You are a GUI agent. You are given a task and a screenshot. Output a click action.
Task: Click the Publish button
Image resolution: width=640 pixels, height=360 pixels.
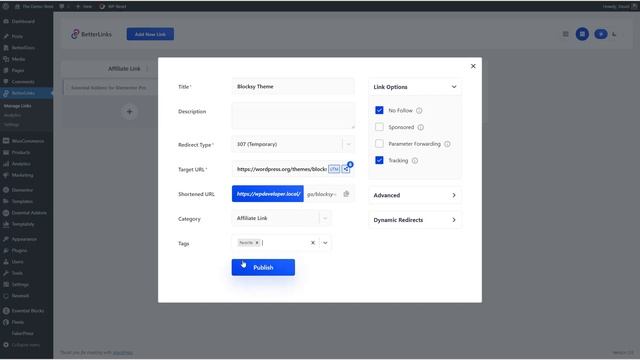[263, 267]
